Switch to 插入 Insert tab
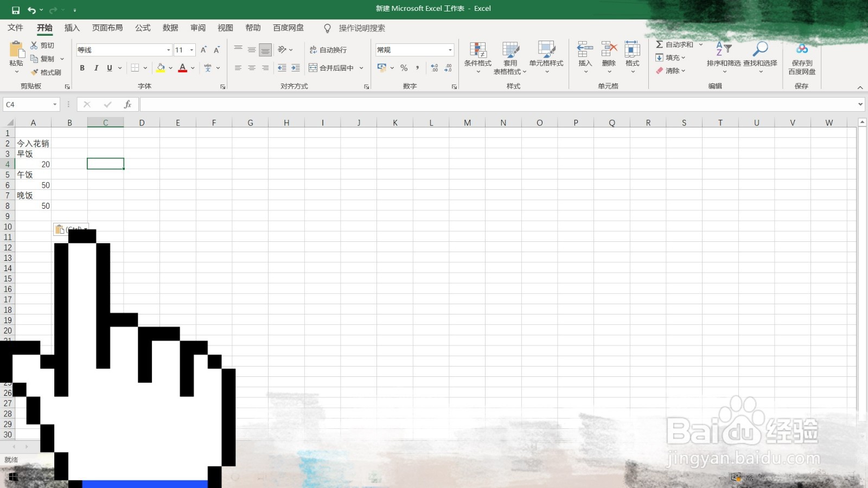This screenshot has height=488, width=868. (72, 28)
